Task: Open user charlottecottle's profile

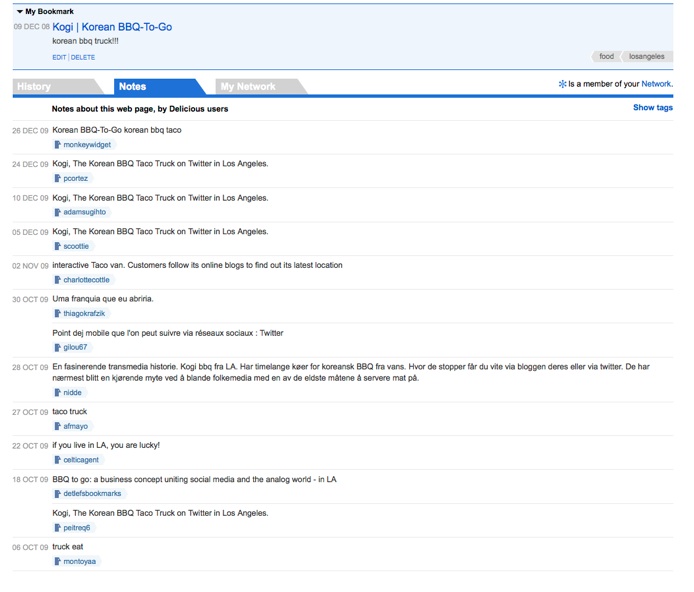Action: pyautogui.click(x=86, y=280)
